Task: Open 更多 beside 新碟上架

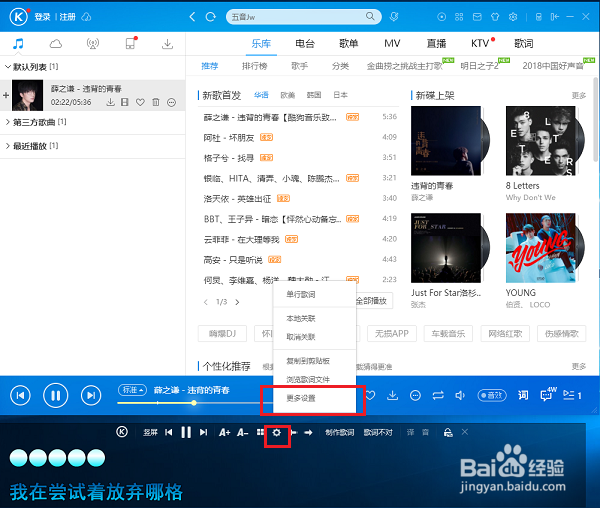Action: point(579,95)
